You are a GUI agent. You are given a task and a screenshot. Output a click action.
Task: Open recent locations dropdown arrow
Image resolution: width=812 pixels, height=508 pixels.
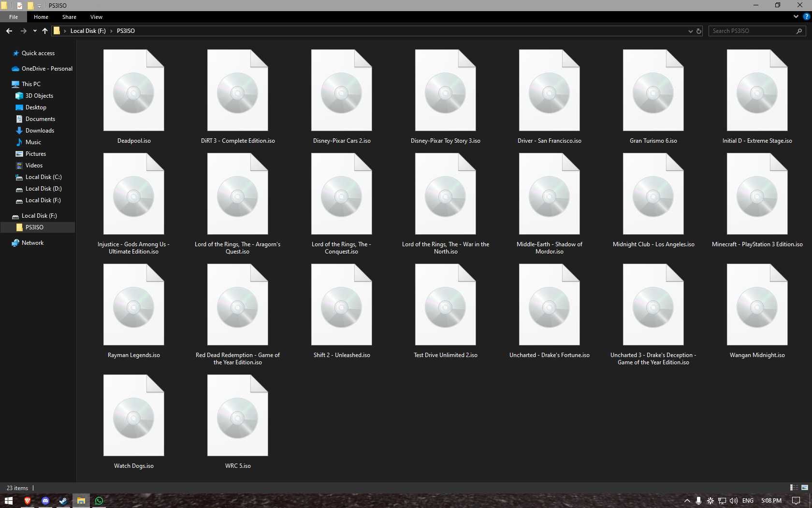[x=35, y=31]
